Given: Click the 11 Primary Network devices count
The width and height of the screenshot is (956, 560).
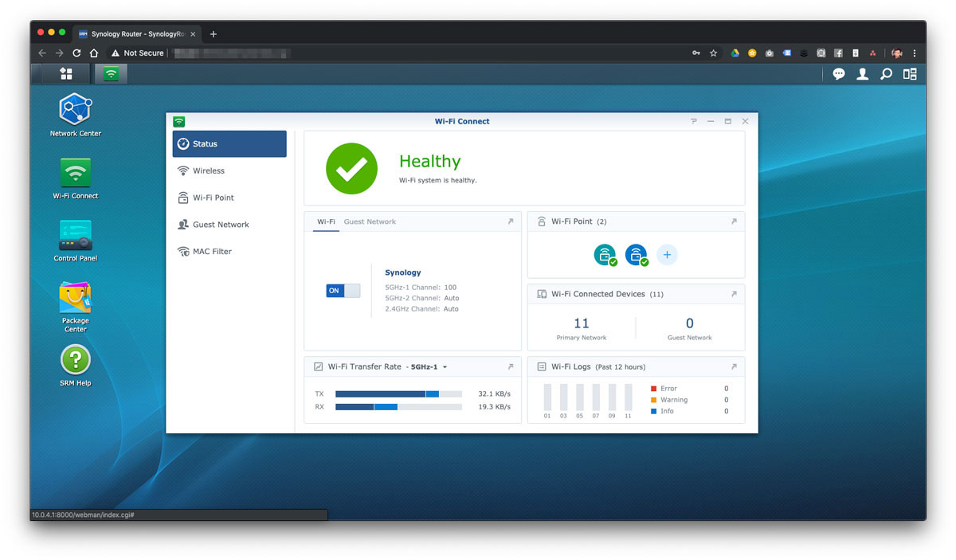Looking at the screenshot, I should (x=582, y=323).
